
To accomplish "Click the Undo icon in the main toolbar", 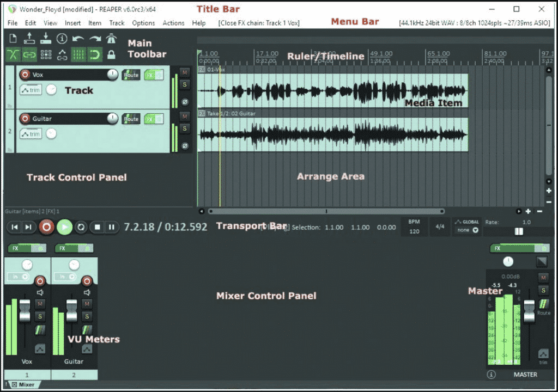I will (78, 38).
